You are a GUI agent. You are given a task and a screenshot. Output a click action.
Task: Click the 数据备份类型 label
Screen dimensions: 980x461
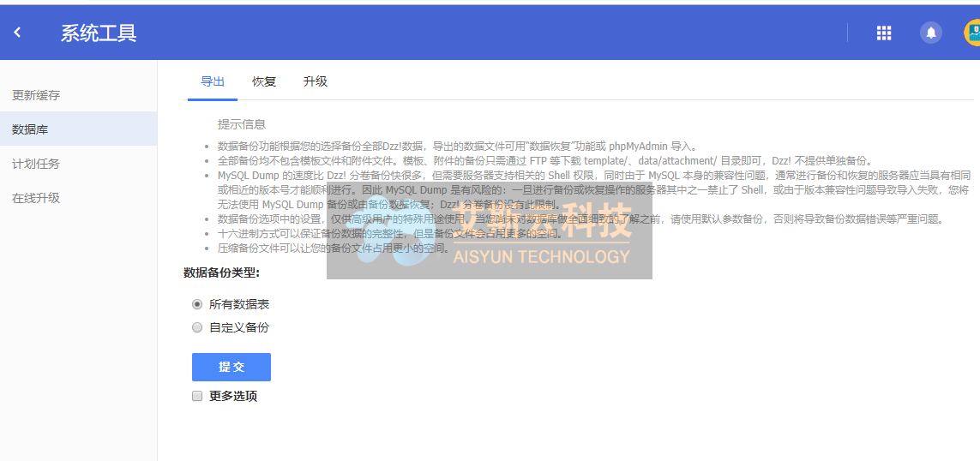click(x=221, y=272)
